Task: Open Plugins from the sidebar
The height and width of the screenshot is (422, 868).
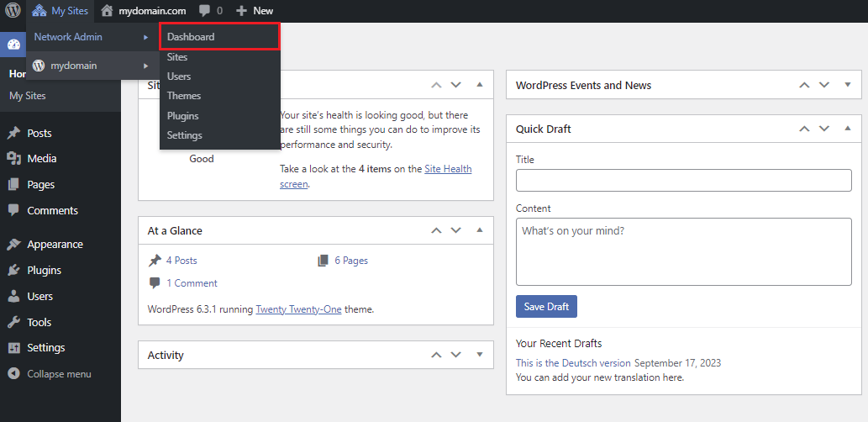Action: [44, 271]
